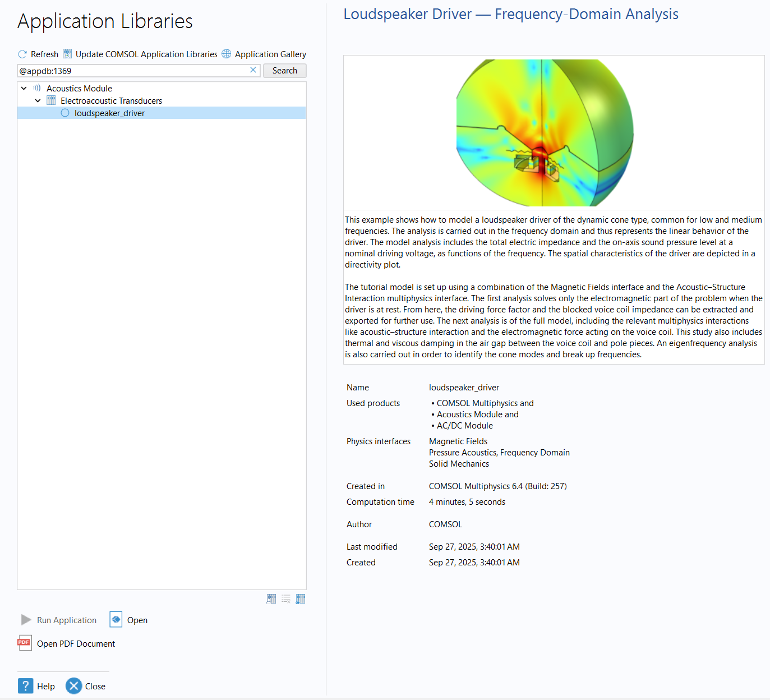Clear the search field with the X icon
This screenshot has height=700, width=770.
click(253, 70)
